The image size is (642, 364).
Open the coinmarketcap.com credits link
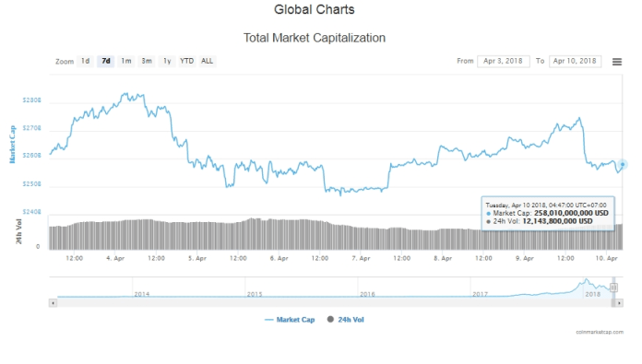(600, 332)
